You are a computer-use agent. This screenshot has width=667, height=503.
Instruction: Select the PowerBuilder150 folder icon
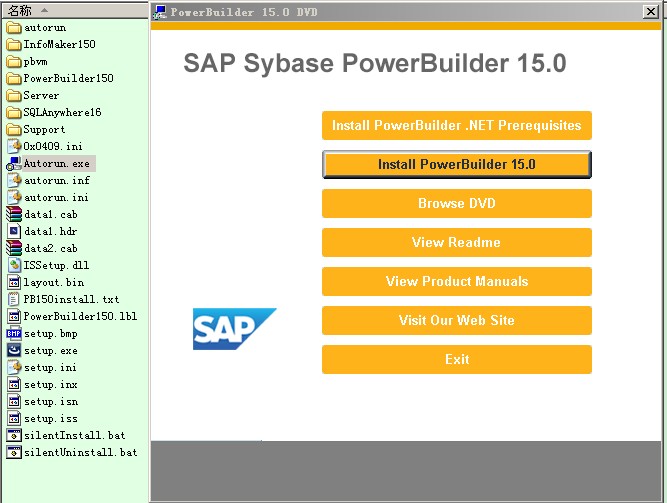point(14,79)
